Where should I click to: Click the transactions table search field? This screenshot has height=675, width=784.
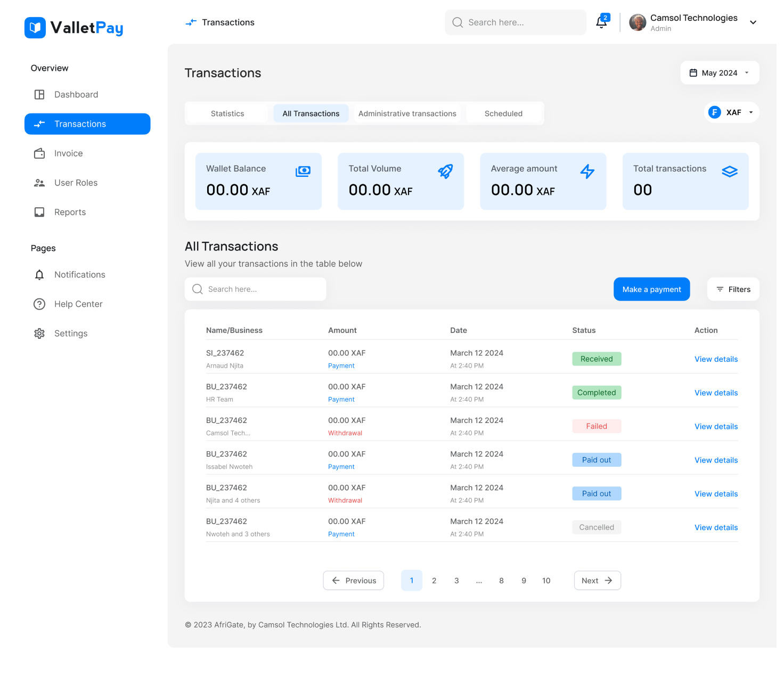(x=255, y=289)
